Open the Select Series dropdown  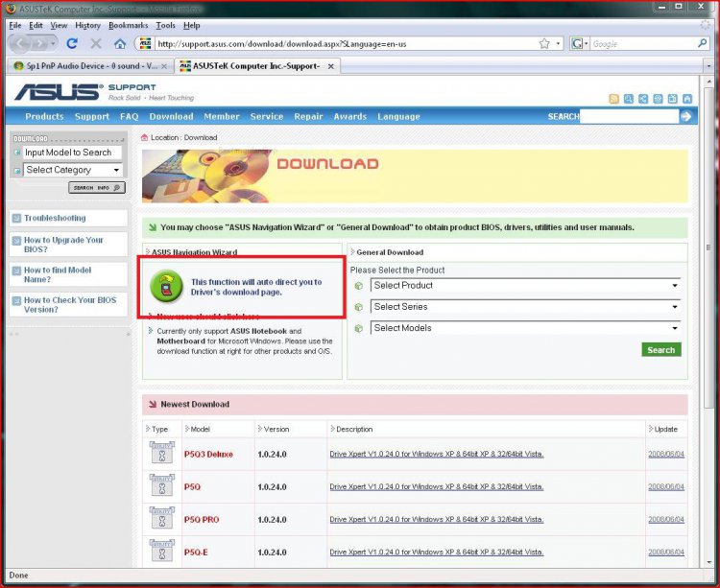[525, 306]
